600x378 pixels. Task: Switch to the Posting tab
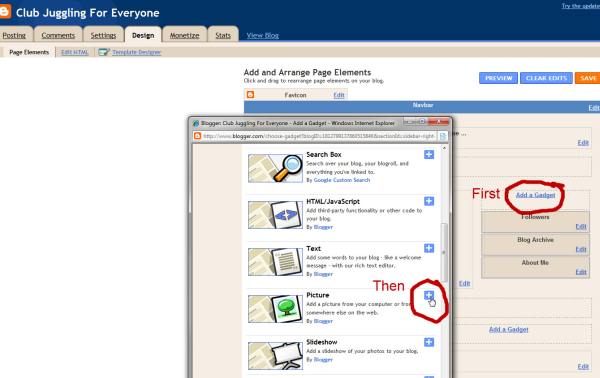coord(14,35)
